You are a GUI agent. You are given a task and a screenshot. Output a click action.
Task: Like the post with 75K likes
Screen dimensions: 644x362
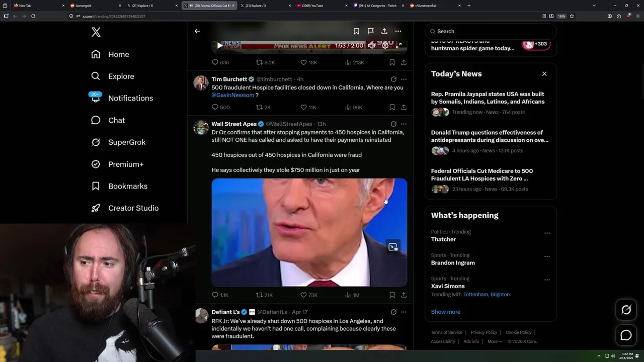(308, 295)
